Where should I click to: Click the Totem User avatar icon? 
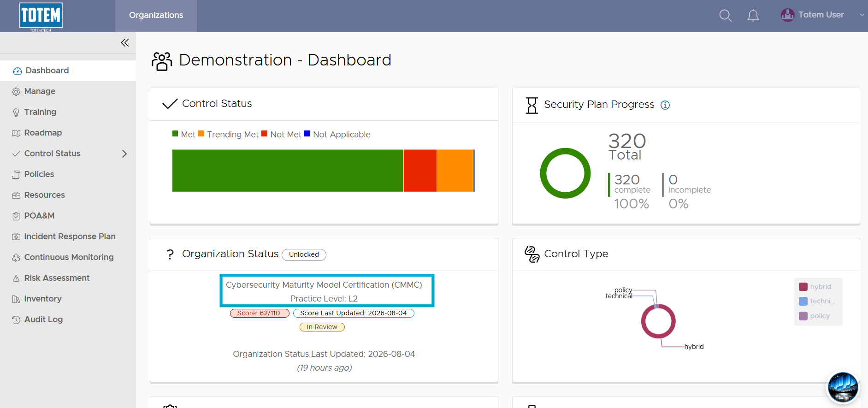tap(787, 15)
